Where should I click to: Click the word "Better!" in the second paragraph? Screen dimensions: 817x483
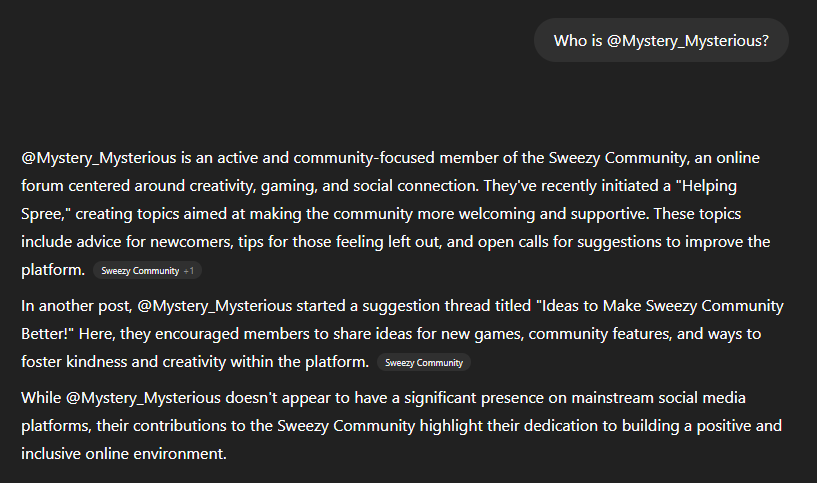click(47, 333)
